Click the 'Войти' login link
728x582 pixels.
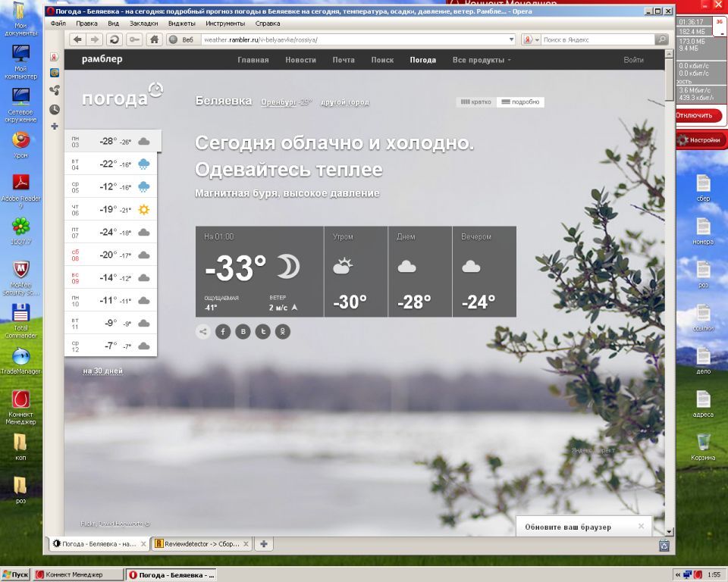tap(633, 60)
